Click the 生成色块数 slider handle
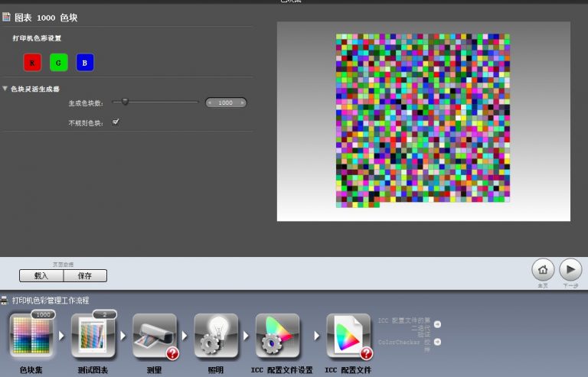This screenshot has width=588, height=377. pos(125,102)
